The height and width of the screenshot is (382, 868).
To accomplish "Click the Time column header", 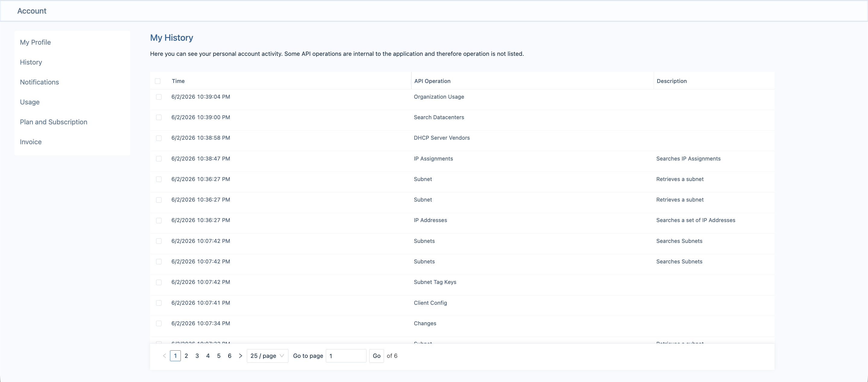I will [x=178, y=81].
